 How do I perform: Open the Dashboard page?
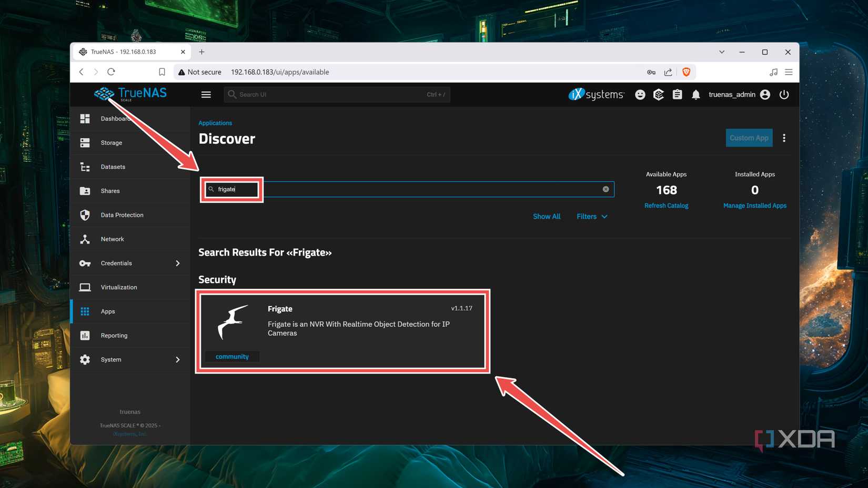tap(130, 119)
